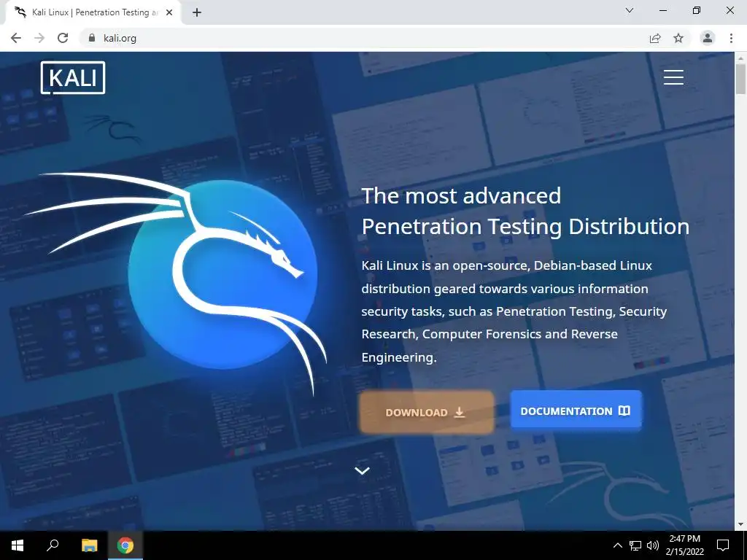Screen dimensions: 747x560
Task: View site info via the lock icon
Action: pyautogui.click(x=92, y=38)
